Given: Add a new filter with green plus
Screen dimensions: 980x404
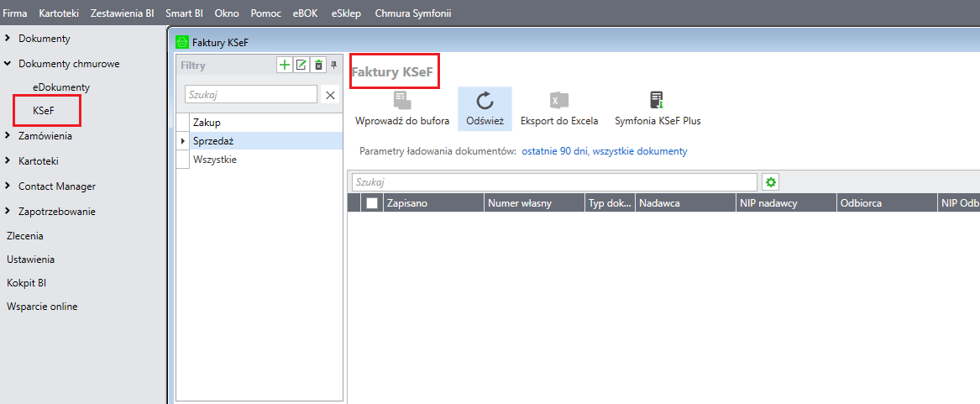Looking at the screenshot, I should pyautogui.click(x=285, y=66).
